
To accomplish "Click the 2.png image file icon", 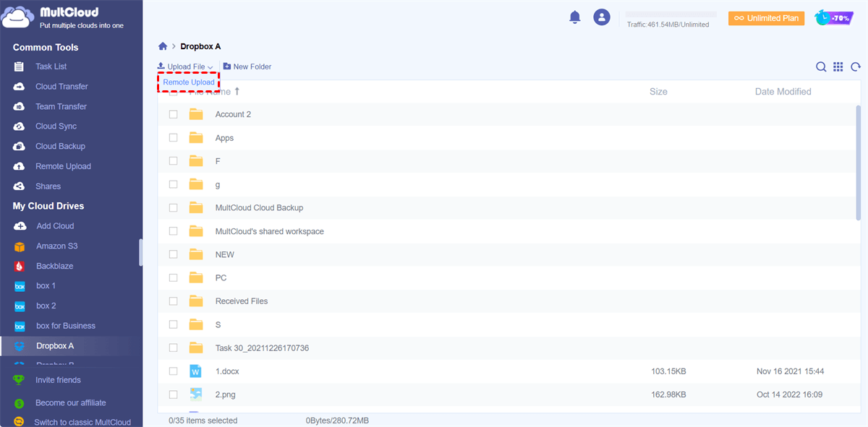I will tap(196, 394).
